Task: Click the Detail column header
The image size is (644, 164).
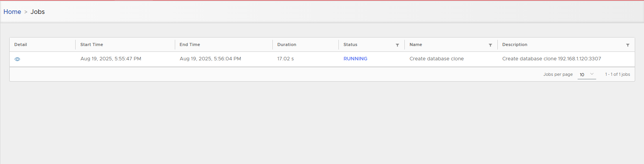Action: coord(20,44)
